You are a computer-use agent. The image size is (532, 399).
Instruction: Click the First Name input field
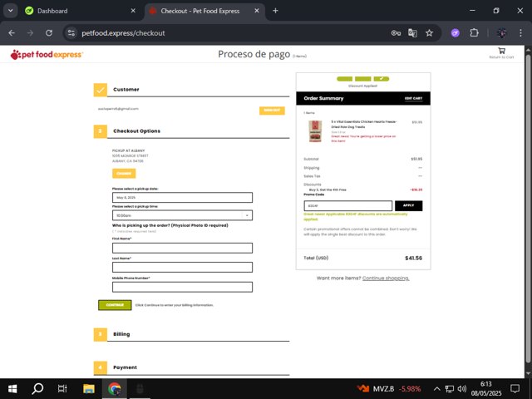pos(182,248)
